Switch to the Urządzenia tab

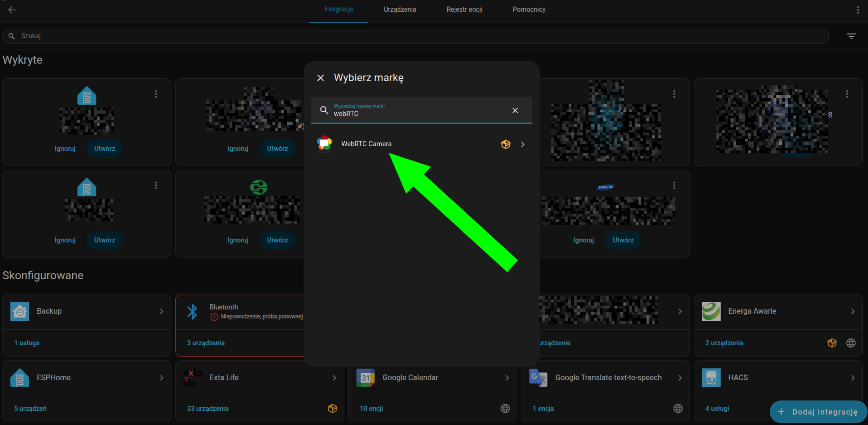coord(400,10)
